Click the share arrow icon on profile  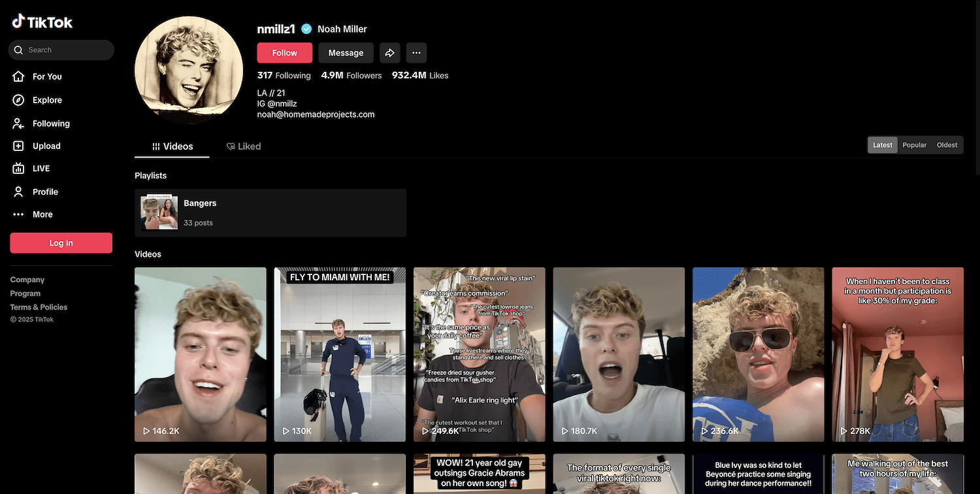pos(389,53)
